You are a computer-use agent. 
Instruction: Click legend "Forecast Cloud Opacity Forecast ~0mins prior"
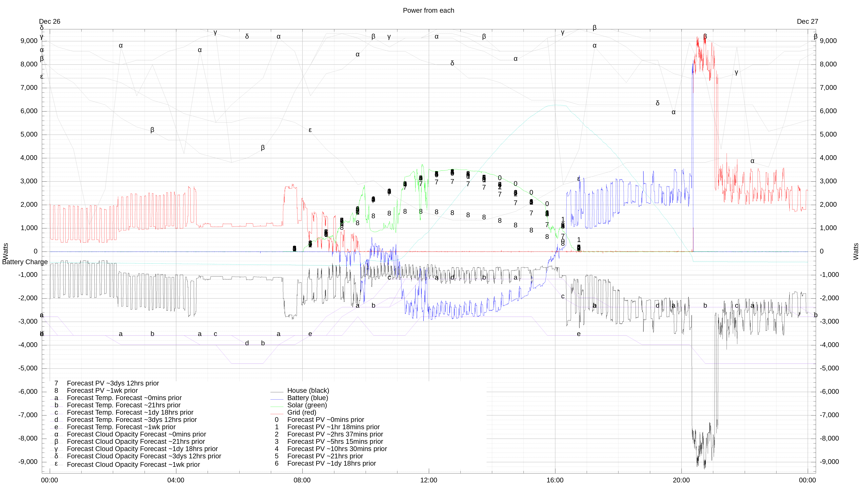[136, 434]
